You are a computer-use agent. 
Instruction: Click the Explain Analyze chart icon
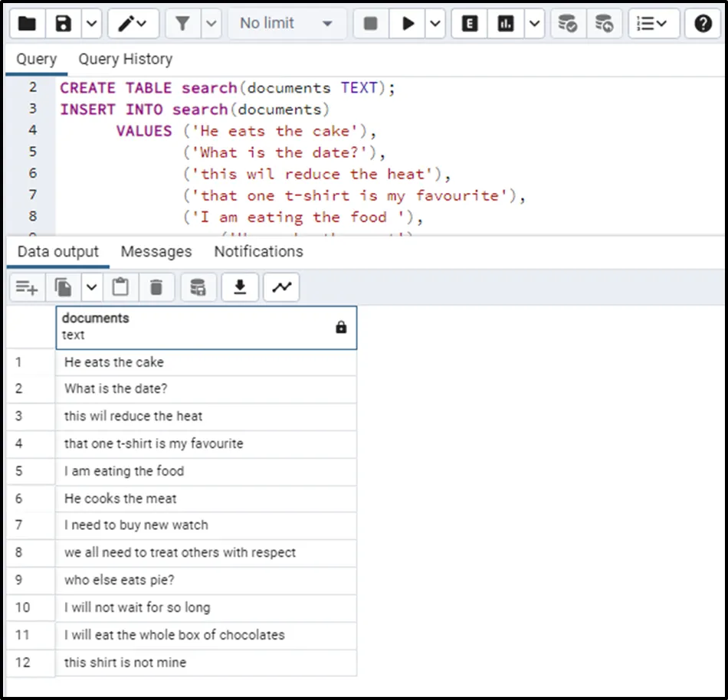click(x=506, y=24)
